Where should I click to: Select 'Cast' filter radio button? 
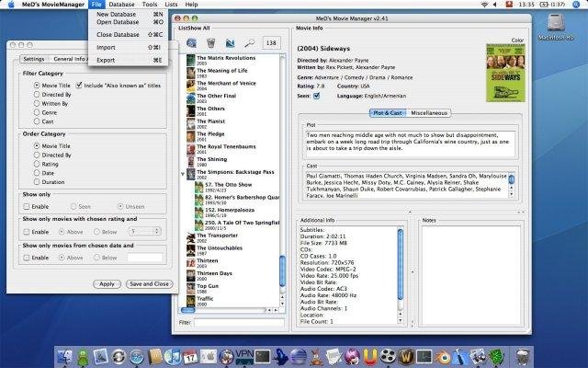37,121
